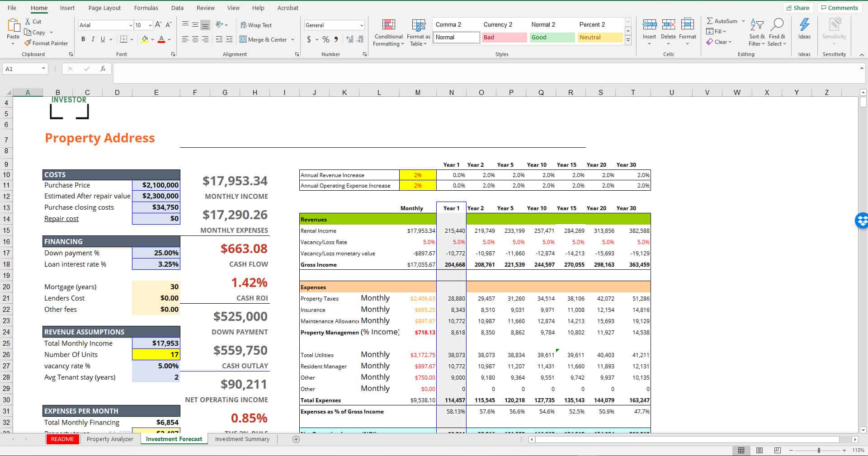Open the font size dropdown
Screen dimensions: 868x456
(x=150, y=25)
